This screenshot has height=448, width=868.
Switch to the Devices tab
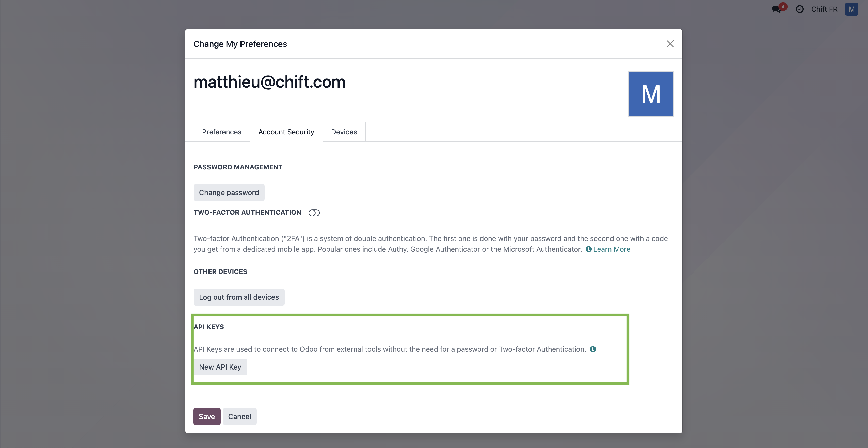(x=344, y=132)
